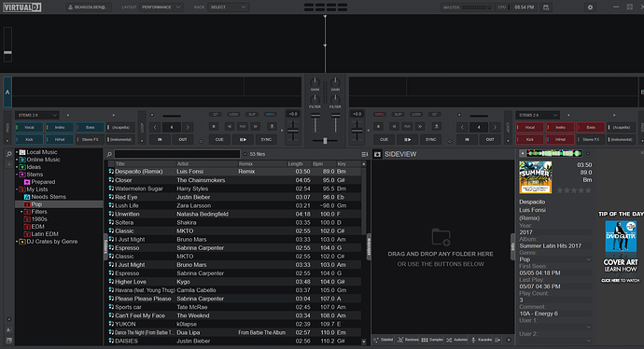Select the Watermelon Sugar track row
This screenshot has height=349, width=644.
pos(234,188)
